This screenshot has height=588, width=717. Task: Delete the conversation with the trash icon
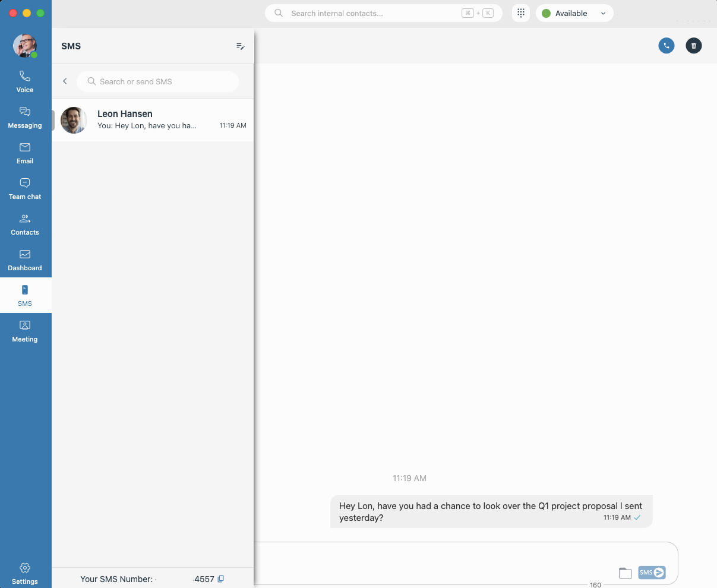[693, 45]
